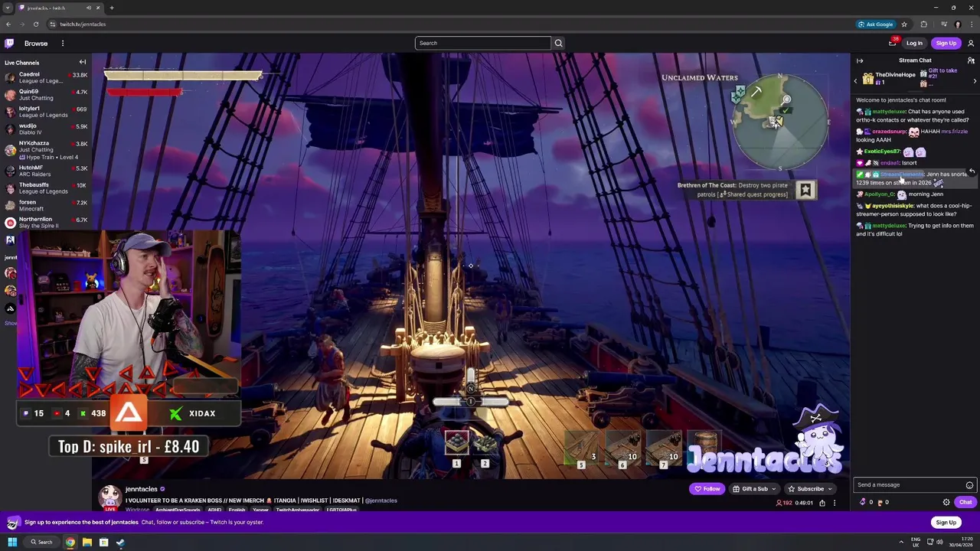The image size is (980, 551).
Task: Click the purple Chat send button
Action: (x=965, y=502)
